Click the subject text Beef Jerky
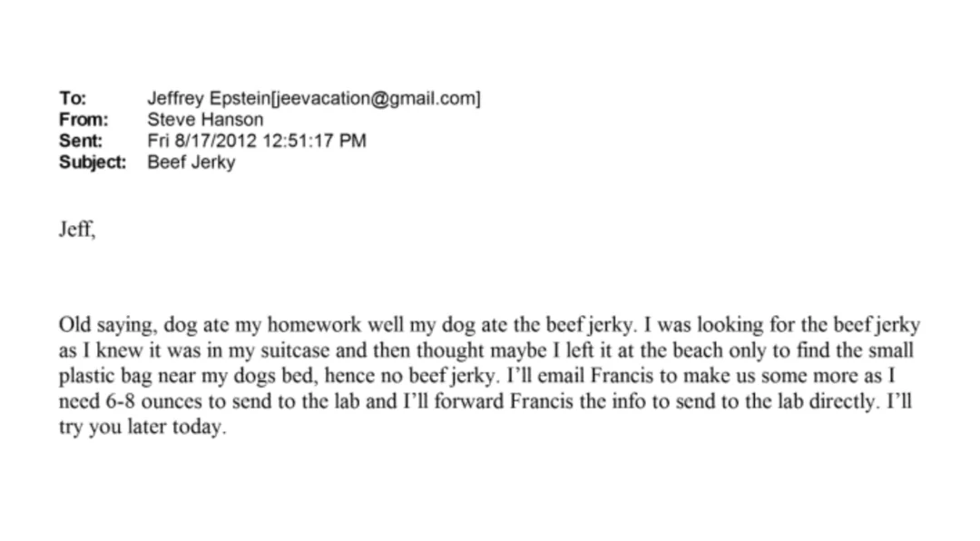980x541 pixels. tap(191, 162)
